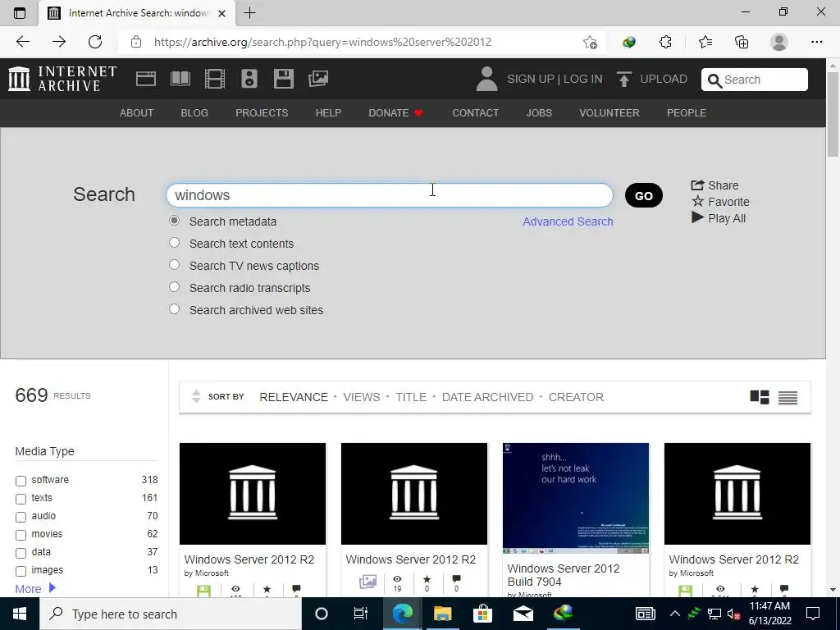Open the VOLUNTEER menu item

pyautogui.click(x=609, y=113)
